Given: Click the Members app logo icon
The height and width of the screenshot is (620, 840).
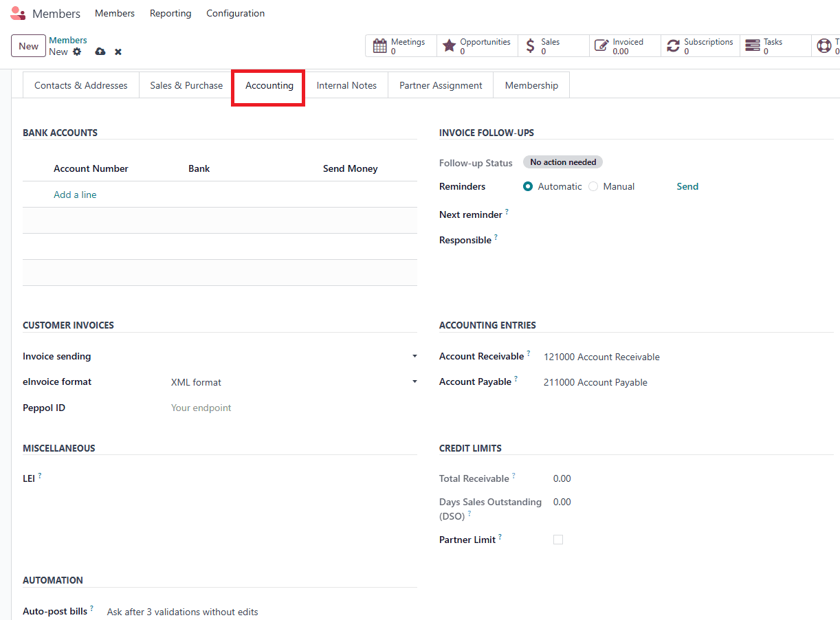Looking at the screenshot, I should point(18,13).
